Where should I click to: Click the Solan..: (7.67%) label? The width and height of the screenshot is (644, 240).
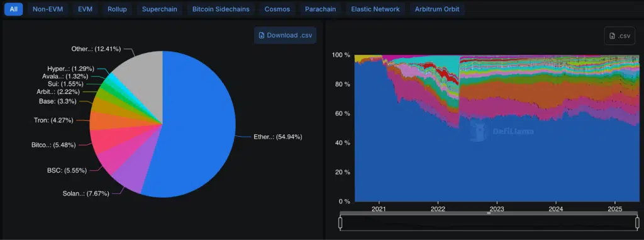coord(86,193)
